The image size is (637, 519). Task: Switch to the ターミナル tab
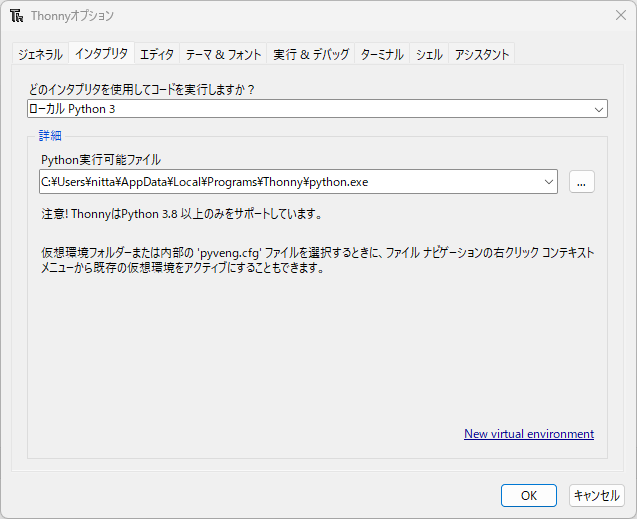[x=382, y=54]
